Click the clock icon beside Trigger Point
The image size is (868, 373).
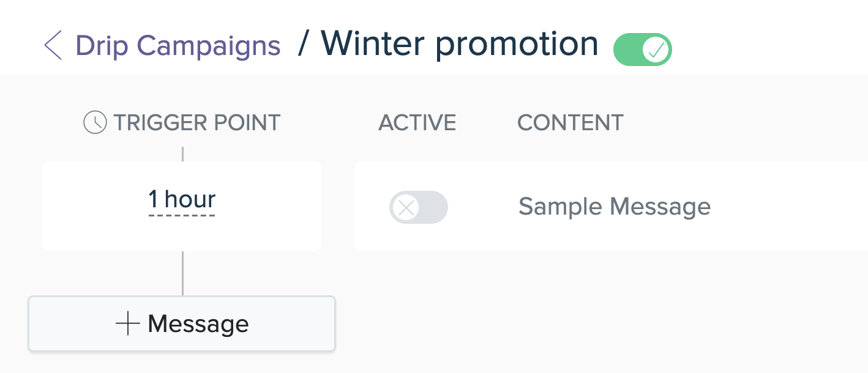(95, 122)
